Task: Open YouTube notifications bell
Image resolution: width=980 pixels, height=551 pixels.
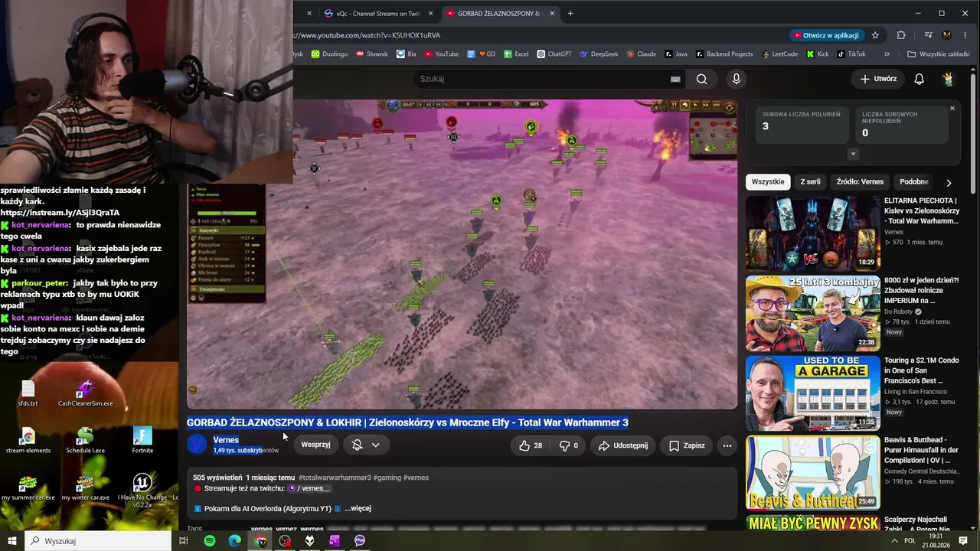Action: (920, 79)
